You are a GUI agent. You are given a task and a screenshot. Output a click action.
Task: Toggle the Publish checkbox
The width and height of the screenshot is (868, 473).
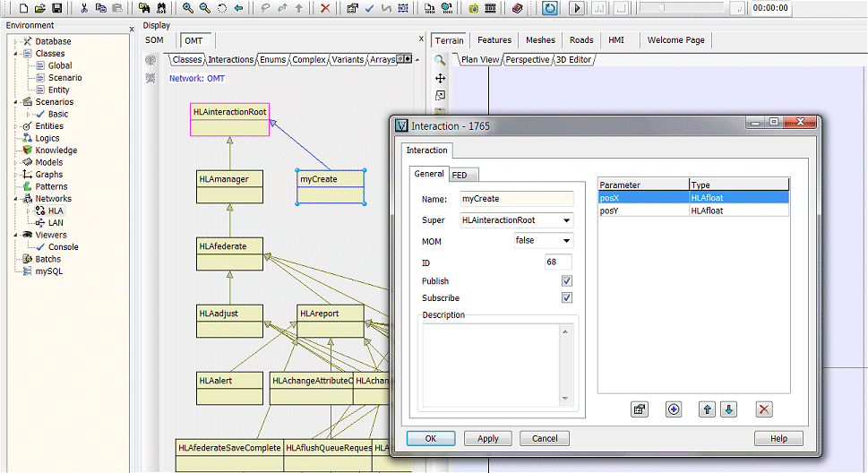pos(566,281)
